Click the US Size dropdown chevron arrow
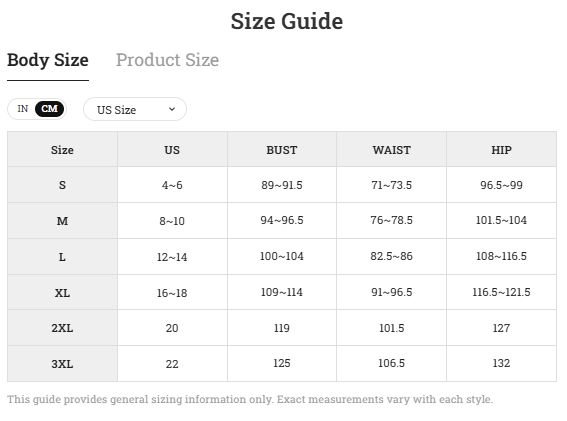This screenshot has height=421, width=567. click(172, 109)
